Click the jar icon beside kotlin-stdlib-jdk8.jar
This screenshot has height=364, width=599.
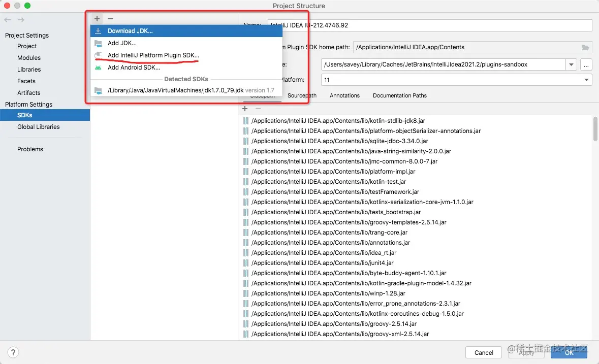tap(245, 121)
